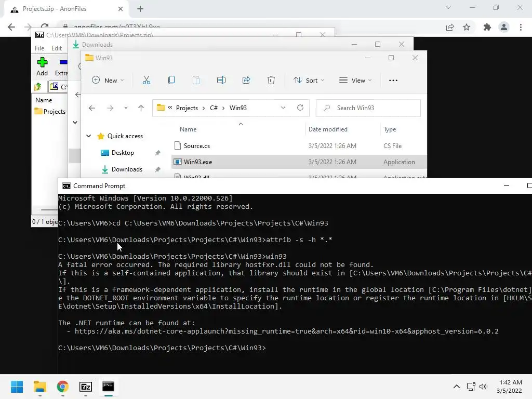Sort by the Date modified column header
Screen dimensions: 532x399
[x=328, y=129]
